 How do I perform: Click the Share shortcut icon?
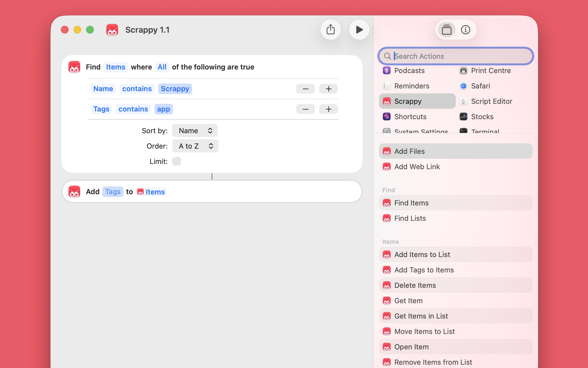[331, 30]
